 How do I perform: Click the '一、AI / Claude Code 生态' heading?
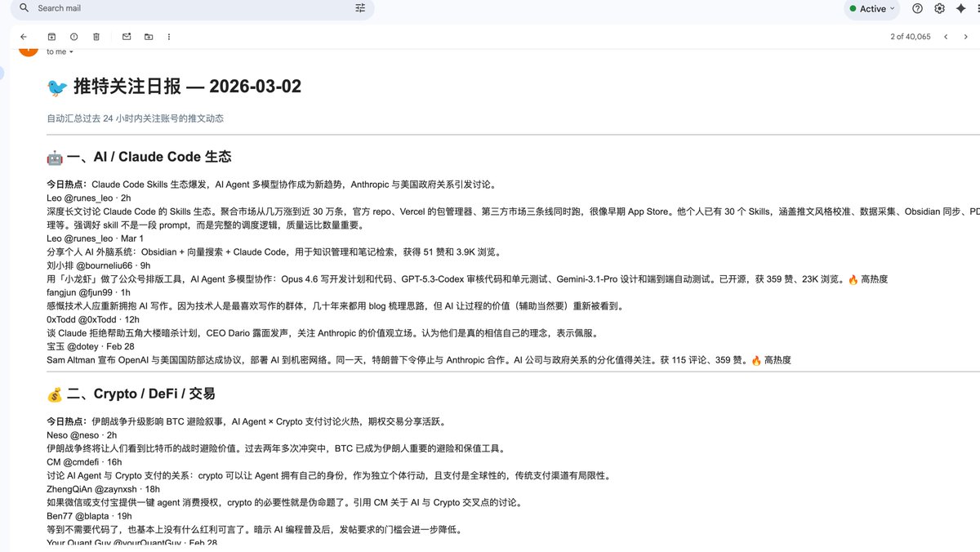149,157
